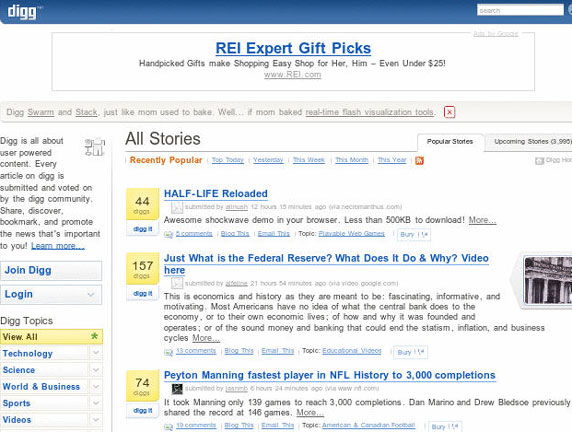Image resolution: width=572 pixels, height=432 pixels.
Task: Focus the search field in header
Action: [520, 10]
